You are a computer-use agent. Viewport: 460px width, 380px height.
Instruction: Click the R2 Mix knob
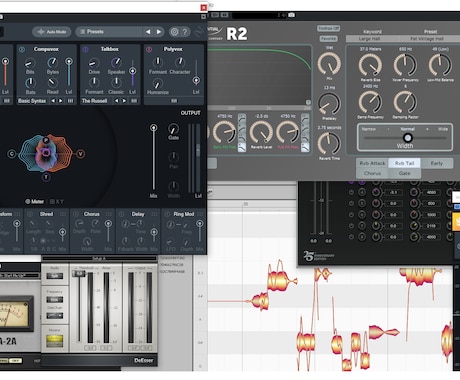click(329, 64)
